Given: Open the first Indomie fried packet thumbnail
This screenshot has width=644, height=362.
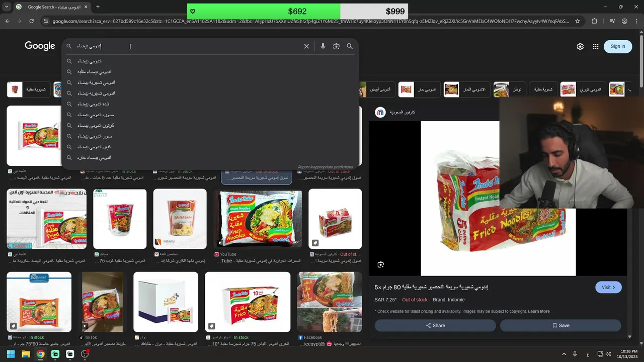Looking at the screenshot, I should [x=34, y=135].
